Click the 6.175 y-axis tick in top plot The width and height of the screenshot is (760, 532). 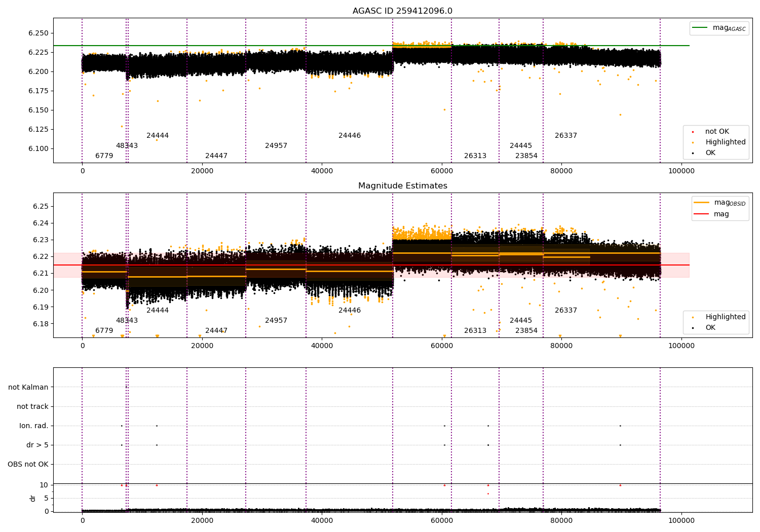[39, 91]
